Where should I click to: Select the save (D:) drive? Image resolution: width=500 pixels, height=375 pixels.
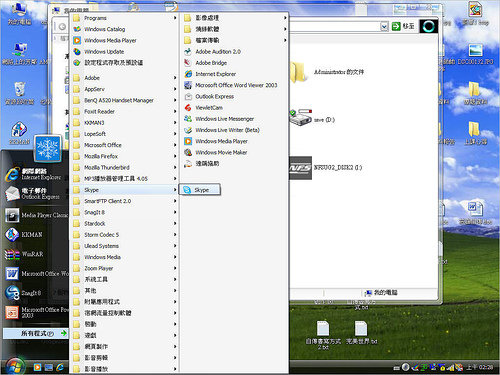pyautogui.click(x=312, y=118)
